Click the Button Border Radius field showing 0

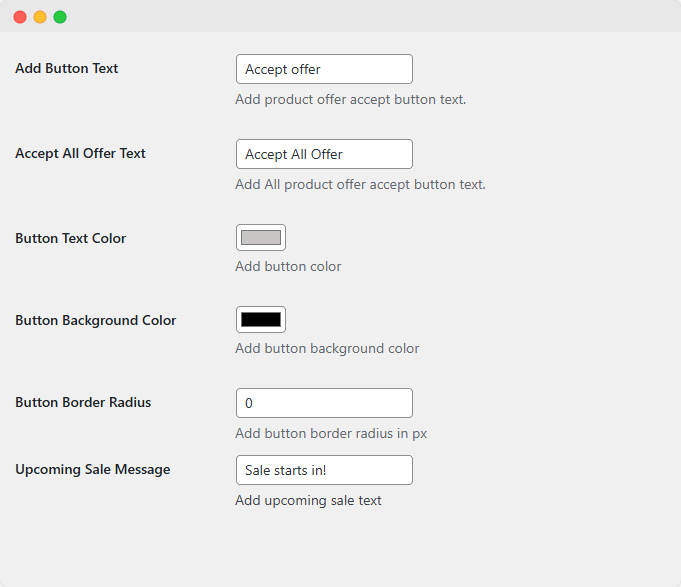tap(324, 403)
